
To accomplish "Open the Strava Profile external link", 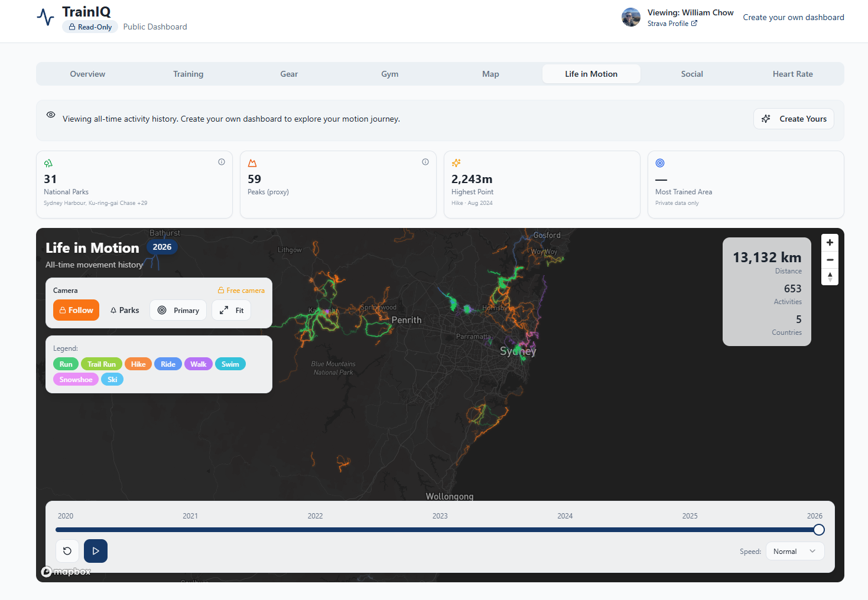I will 672,24.
